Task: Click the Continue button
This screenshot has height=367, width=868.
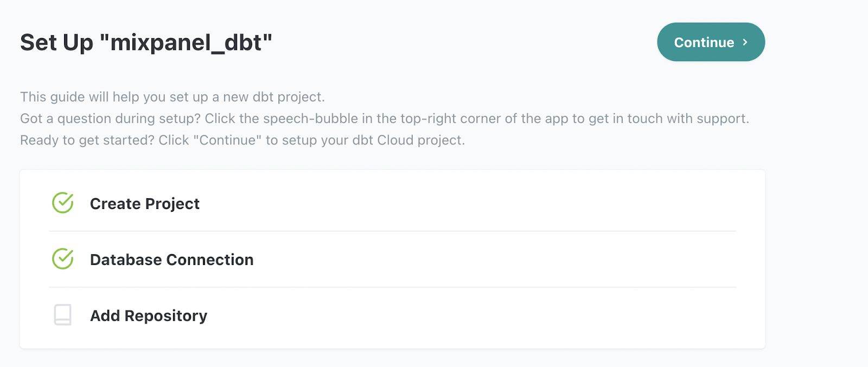Action: pos(711,42)
